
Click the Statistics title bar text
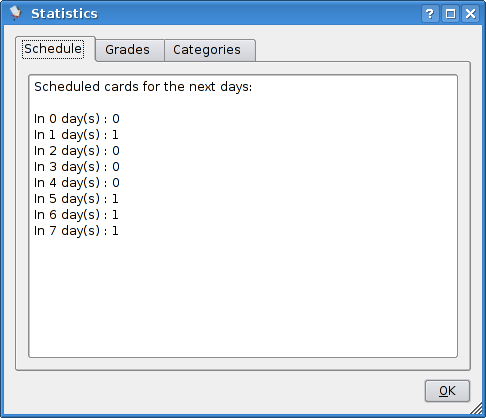(64, 14)
